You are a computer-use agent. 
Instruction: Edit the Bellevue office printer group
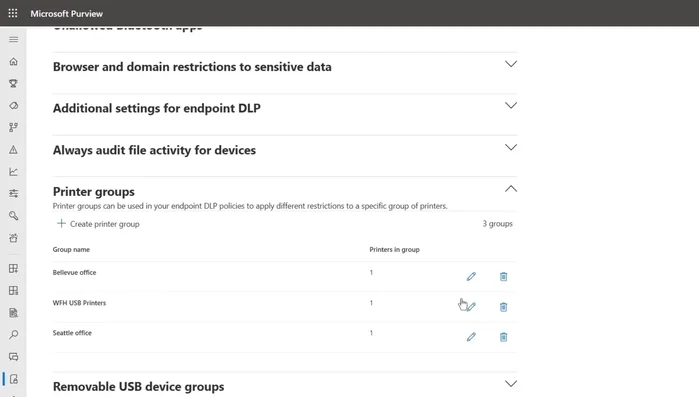pyautogui.click(x=471, y=277)
